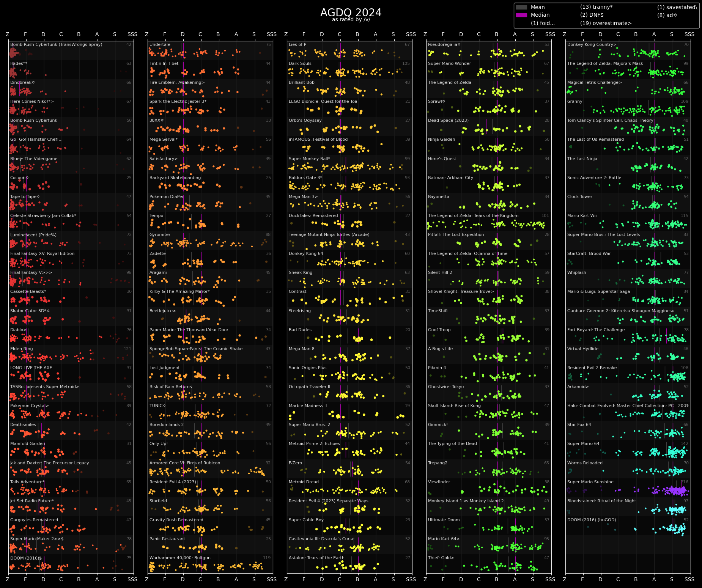Click the "Donkey Kong 64" label
Screen dimensions: 702x588
coord(306,254)
